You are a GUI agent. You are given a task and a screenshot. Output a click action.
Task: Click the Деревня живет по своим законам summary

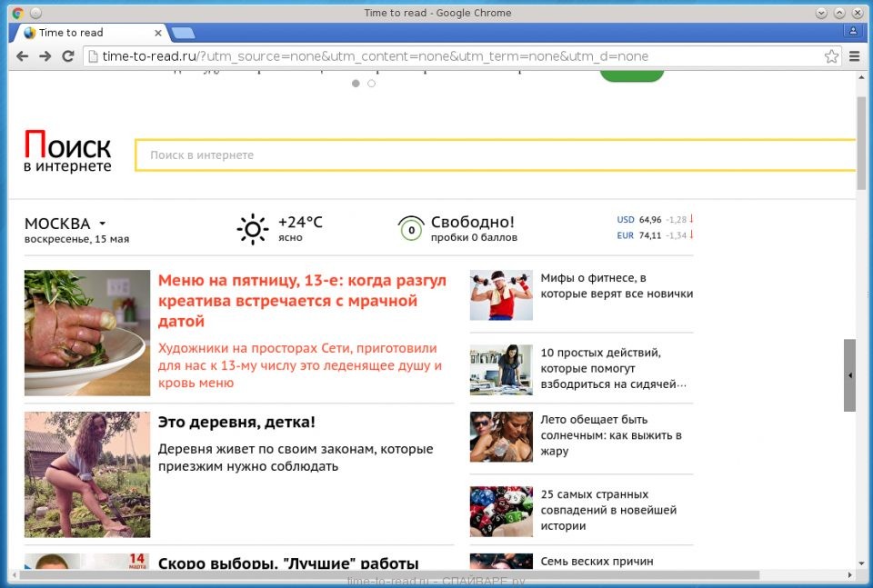pos(296,457)
